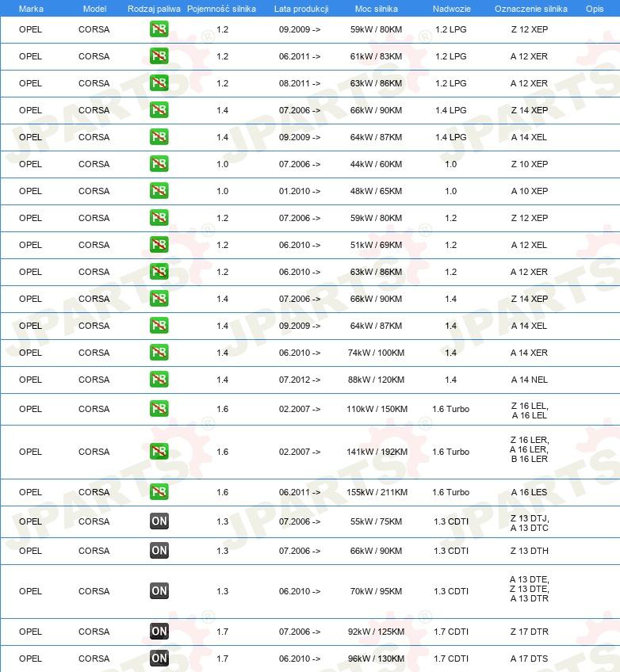Click diesel ON icon in A 17 DTS row

pyautogui.click(x=159, y=659)
